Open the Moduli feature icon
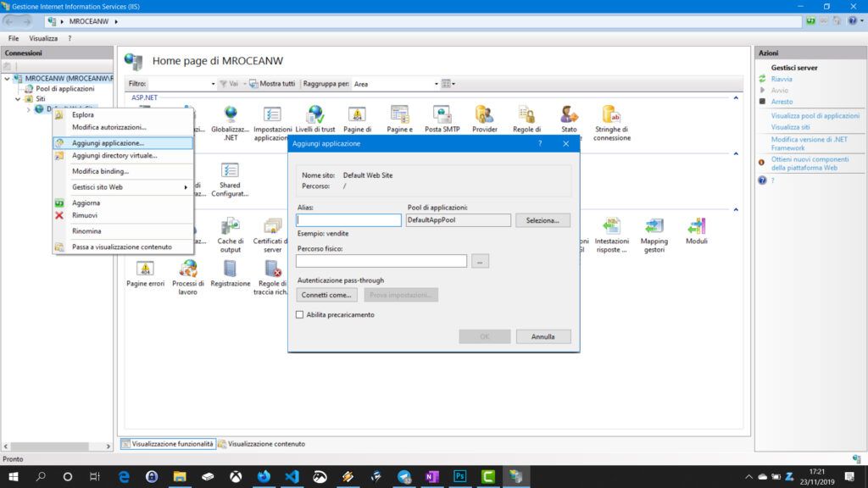The height and width of the screenshot is (488, 868). point(697,231)
